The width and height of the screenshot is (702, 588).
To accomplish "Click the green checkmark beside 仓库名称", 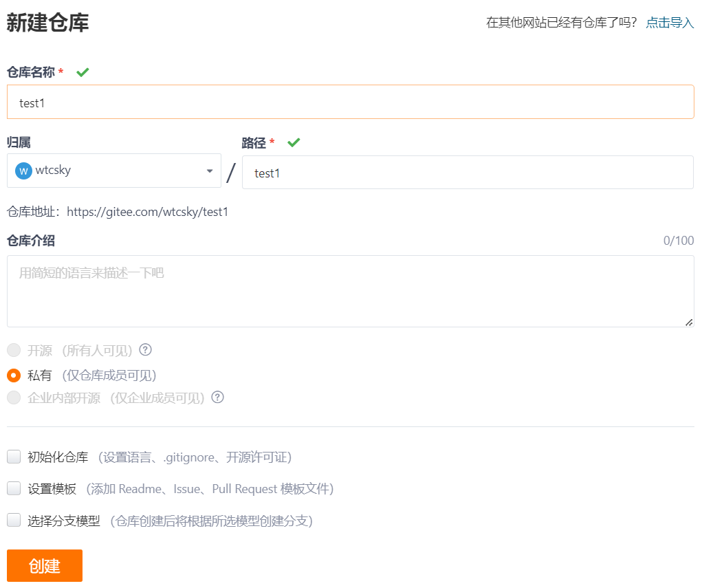I will tap(83, 72).
